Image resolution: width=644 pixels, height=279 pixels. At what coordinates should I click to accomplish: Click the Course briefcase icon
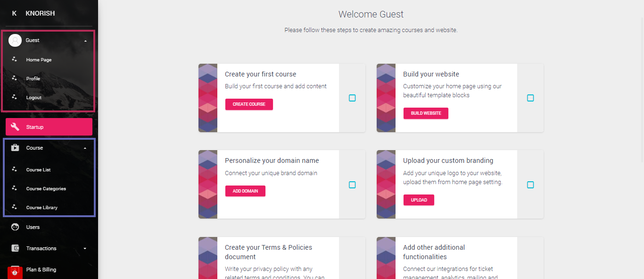[x=15, y=148]
